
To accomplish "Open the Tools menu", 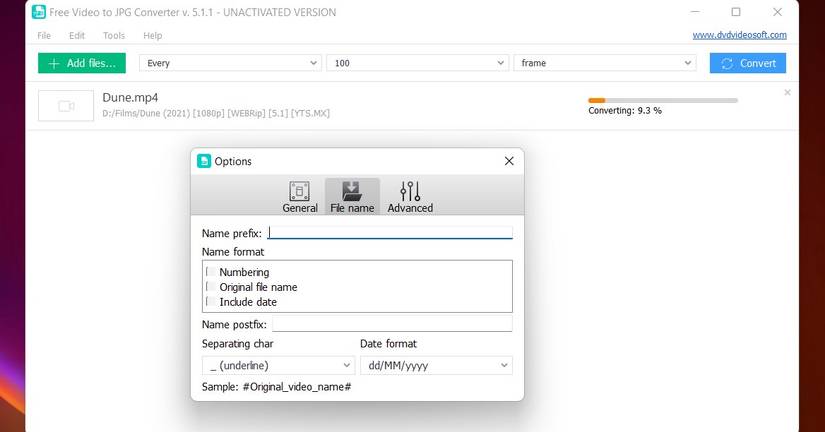I will [114, 35].
